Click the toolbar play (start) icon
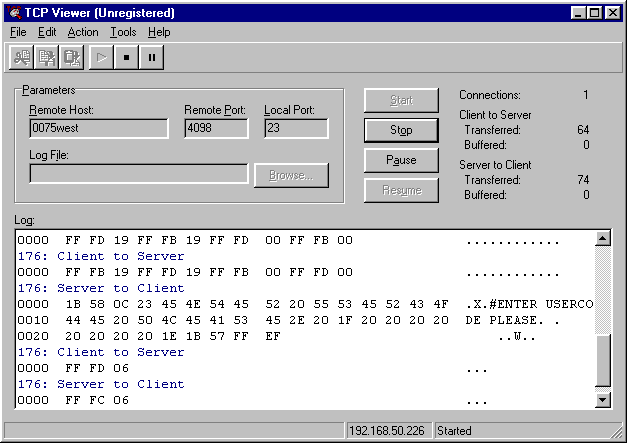627x443 pixels. [102, 58]
